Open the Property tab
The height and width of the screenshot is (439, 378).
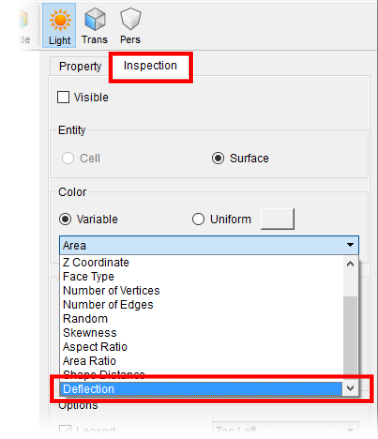click(80, 66)
